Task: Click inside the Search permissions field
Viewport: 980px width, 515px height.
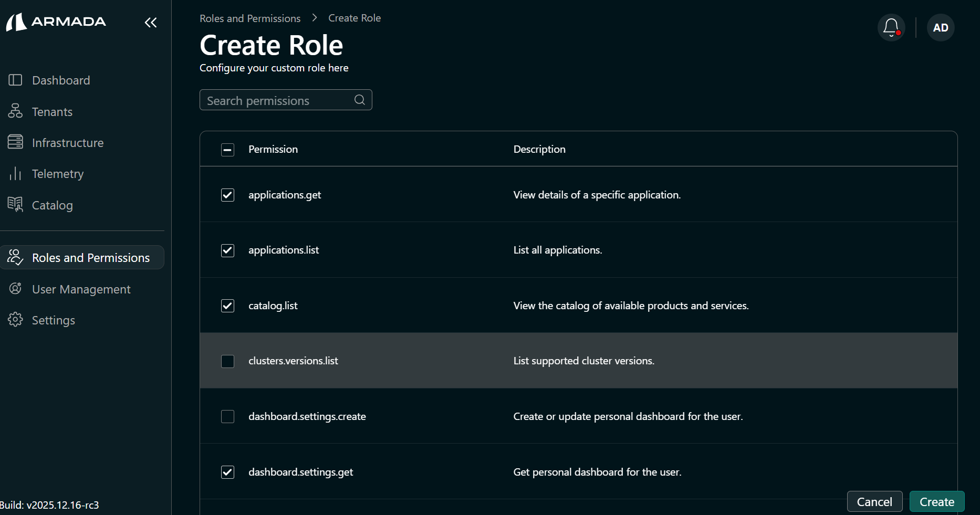Action: point(273,100)
